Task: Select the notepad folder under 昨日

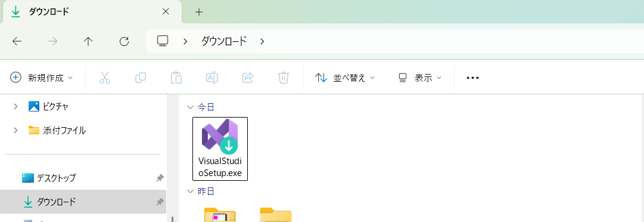Action: (220, 214)
